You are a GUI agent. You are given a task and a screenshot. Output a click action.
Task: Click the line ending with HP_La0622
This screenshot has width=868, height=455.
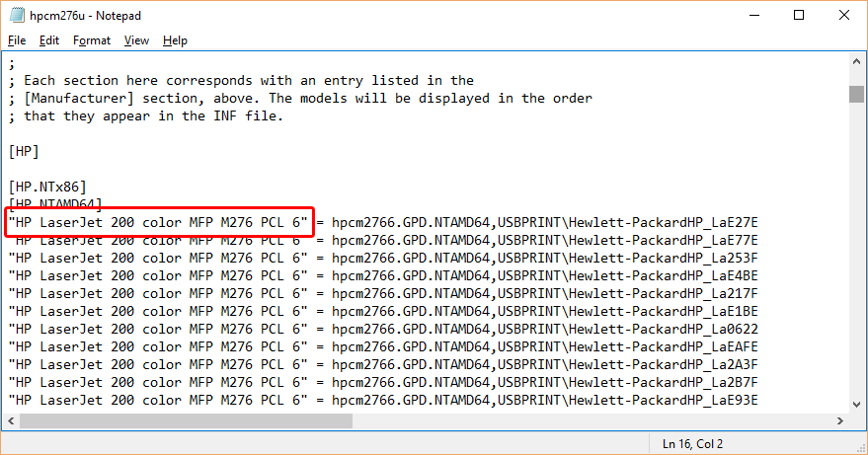[x=383, y=329]
